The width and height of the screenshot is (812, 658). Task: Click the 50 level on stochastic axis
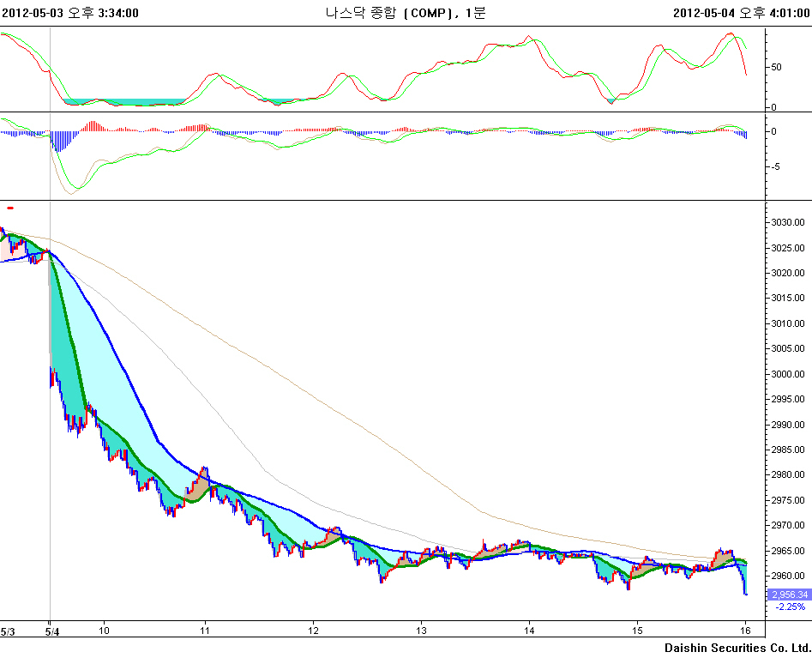pos(775,67)
